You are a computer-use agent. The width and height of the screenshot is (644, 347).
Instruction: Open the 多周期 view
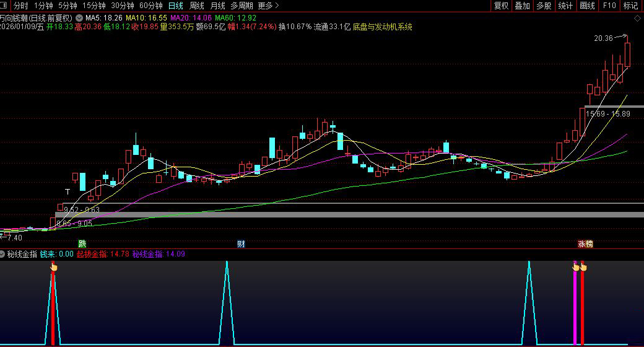click(x=241, y=6)
